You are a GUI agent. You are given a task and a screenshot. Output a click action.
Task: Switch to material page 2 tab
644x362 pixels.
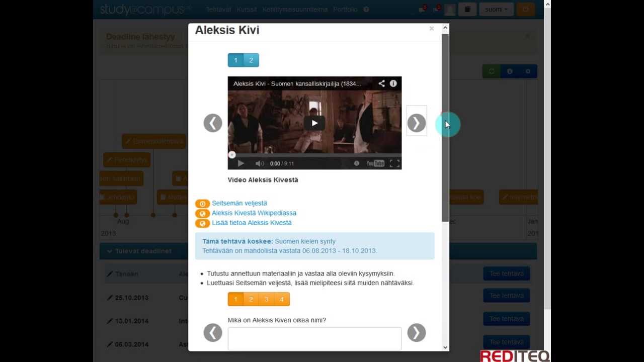coord(251,60)
